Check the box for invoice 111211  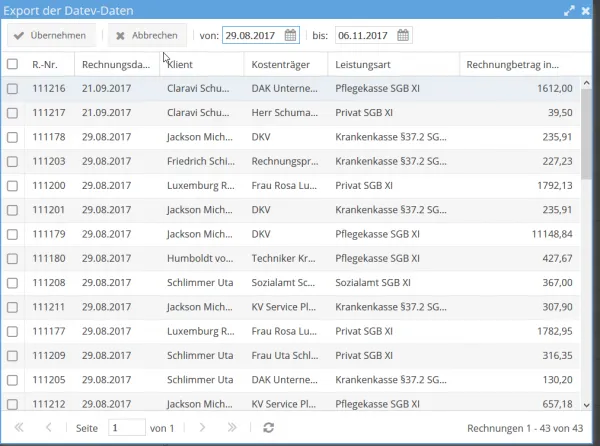pos(12,307)
